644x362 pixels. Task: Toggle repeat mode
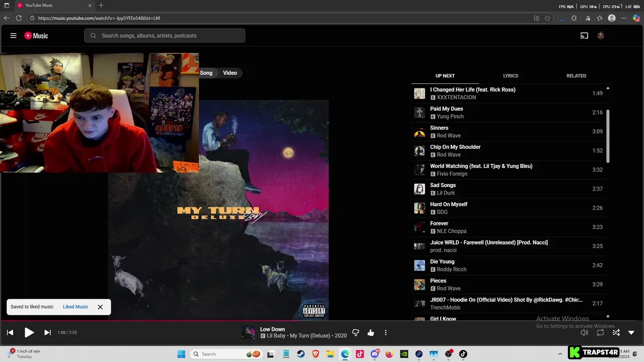600,332
